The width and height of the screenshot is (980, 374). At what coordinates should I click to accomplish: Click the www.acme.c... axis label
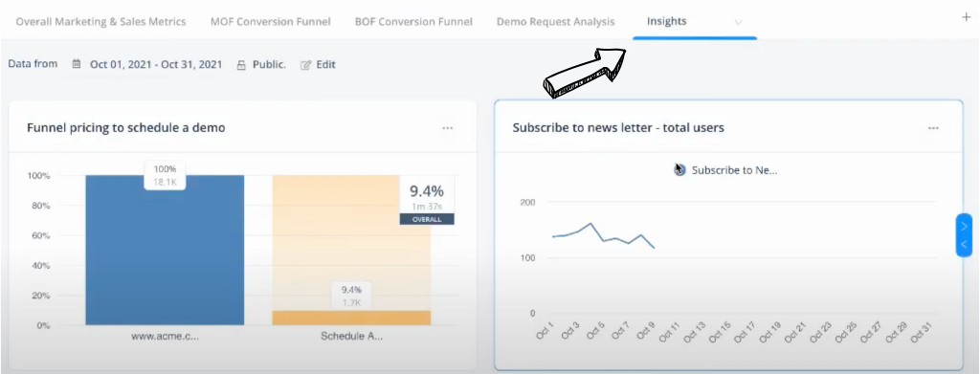click(x=165, y=336)
